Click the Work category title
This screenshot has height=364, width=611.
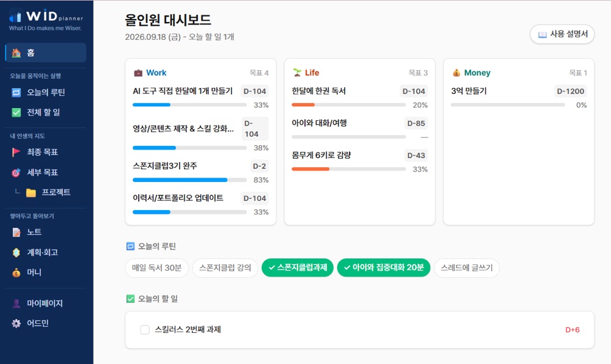(x=156, y=73)
